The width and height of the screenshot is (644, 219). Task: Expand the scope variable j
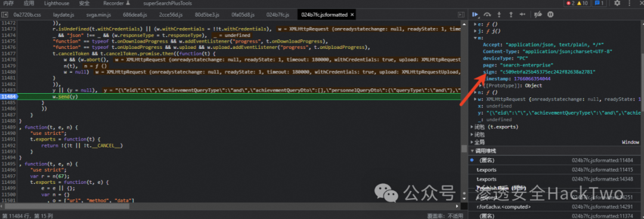coord(476,31)
